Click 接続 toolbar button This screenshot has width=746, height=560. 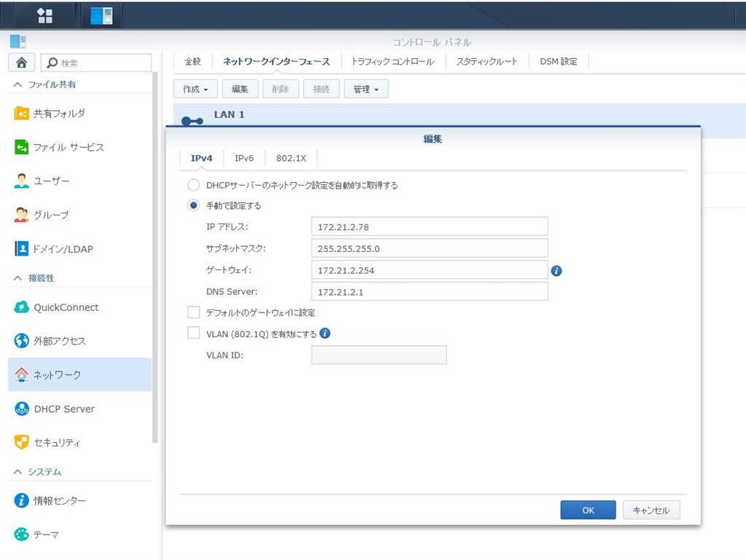coord(321,89)
